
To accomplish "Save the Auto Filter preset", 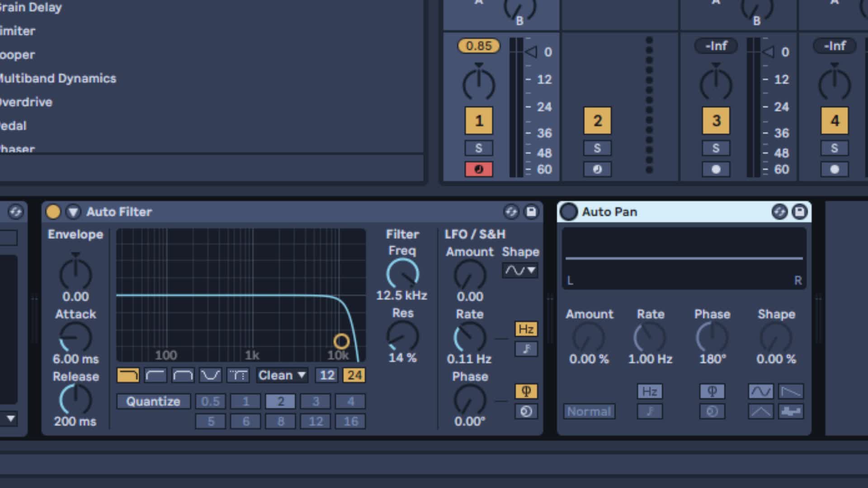I will point(531,212).
